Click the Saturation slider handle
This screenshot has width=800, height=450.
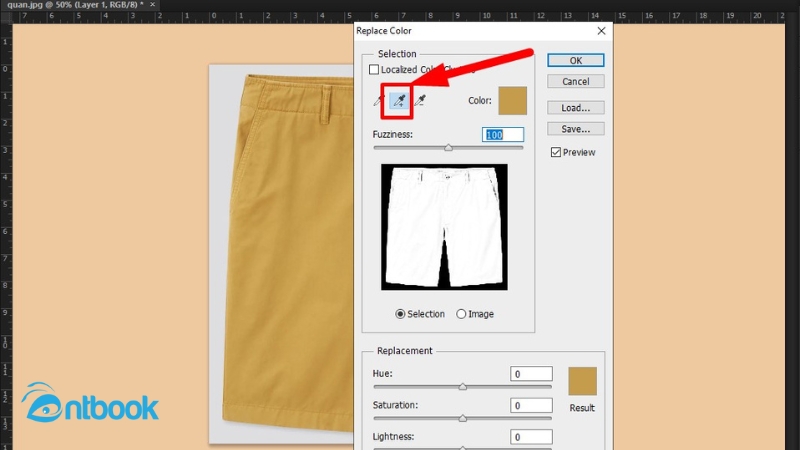pos(462,418)
